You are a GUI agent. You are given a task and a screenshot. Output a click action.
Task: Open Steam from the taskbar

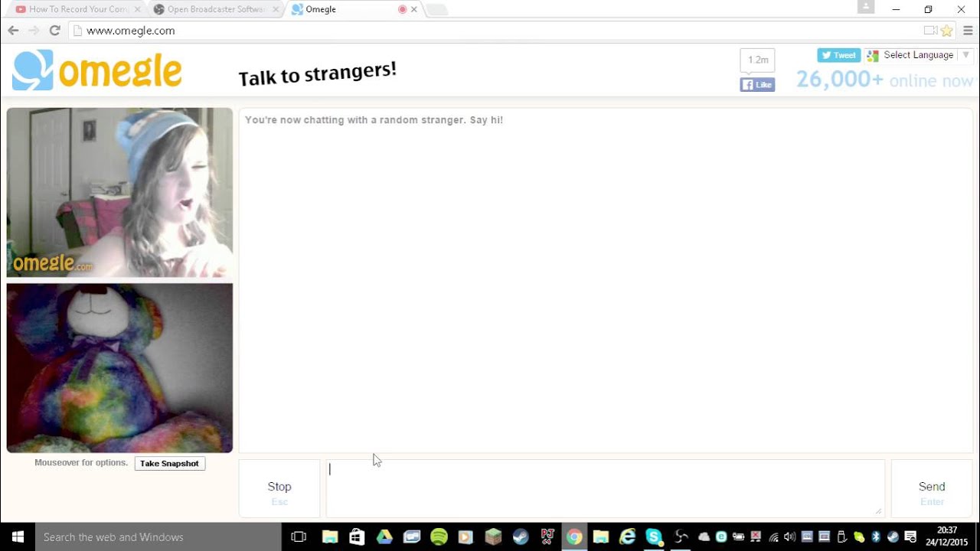(521, 536)
